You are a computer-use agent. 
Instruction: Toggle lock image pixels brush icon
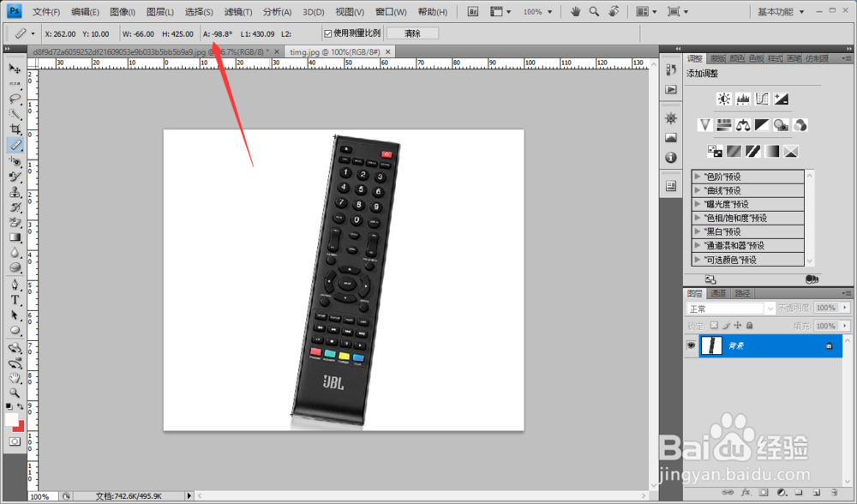(726, 325)
